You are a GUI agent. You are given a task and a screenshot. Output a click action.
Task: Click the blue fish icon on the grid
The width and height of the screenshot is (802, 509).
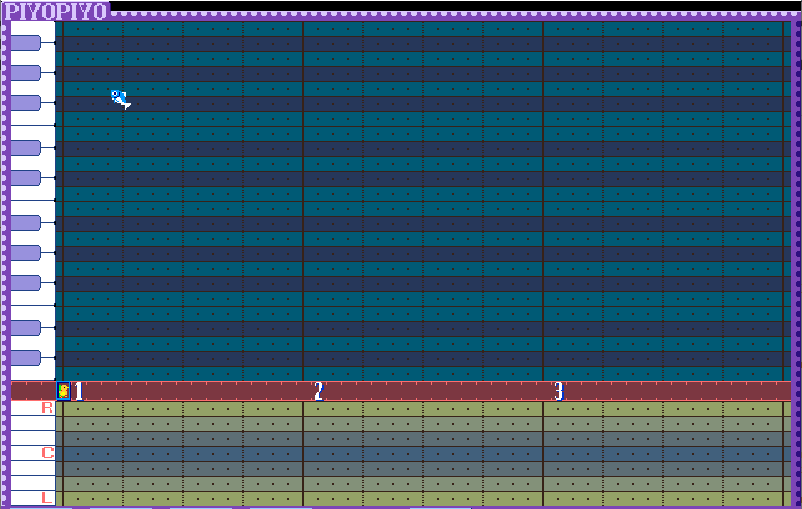point(120,98)
